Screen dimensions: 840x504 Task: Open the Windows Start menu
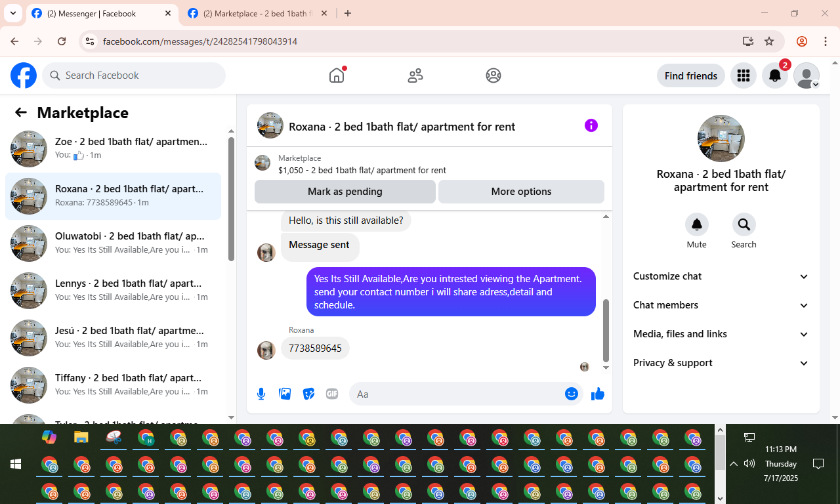[x=16, y=464]
